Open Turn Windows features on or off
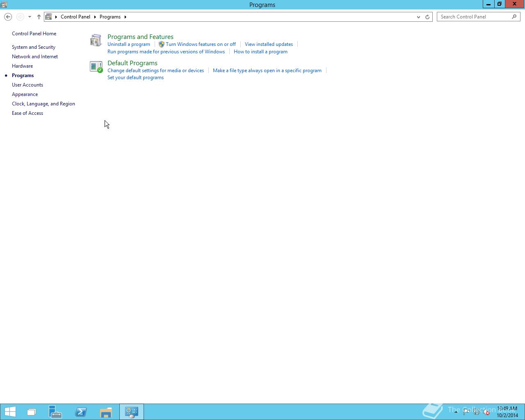 (x=201, y=44)
